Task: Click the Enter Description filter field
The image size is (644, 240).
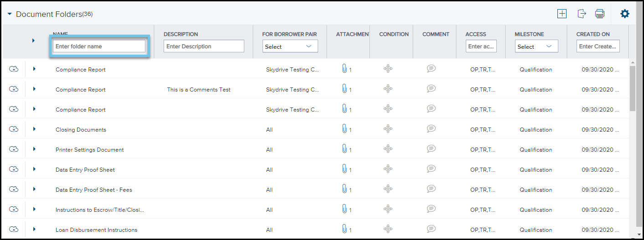Action: pos(204,46)
